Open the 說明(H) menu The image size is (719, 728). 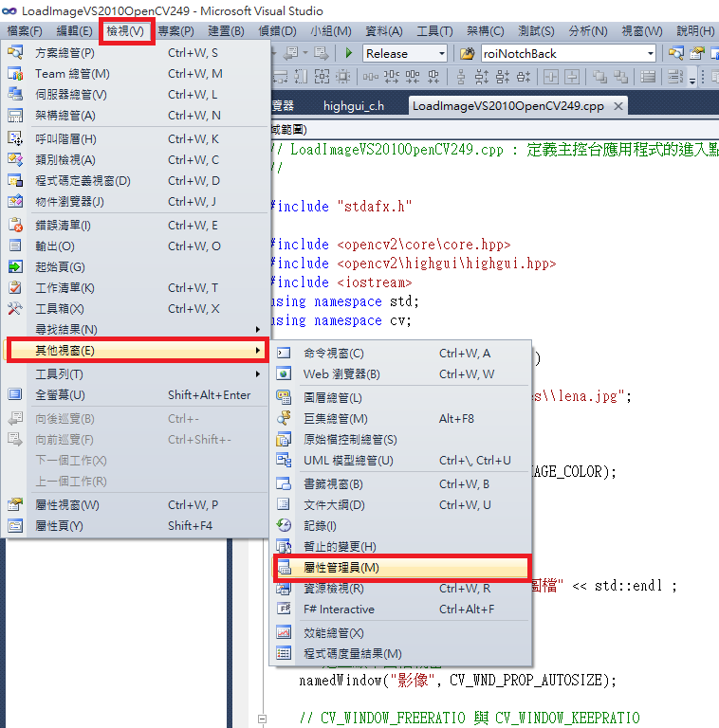click(x=695, y=31)
